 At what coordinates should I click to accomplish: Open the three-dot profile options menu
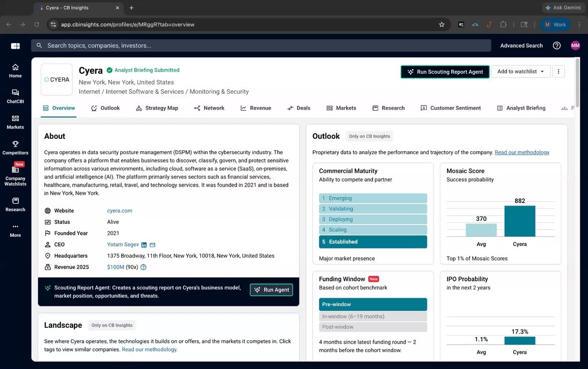tap(558, 71)
